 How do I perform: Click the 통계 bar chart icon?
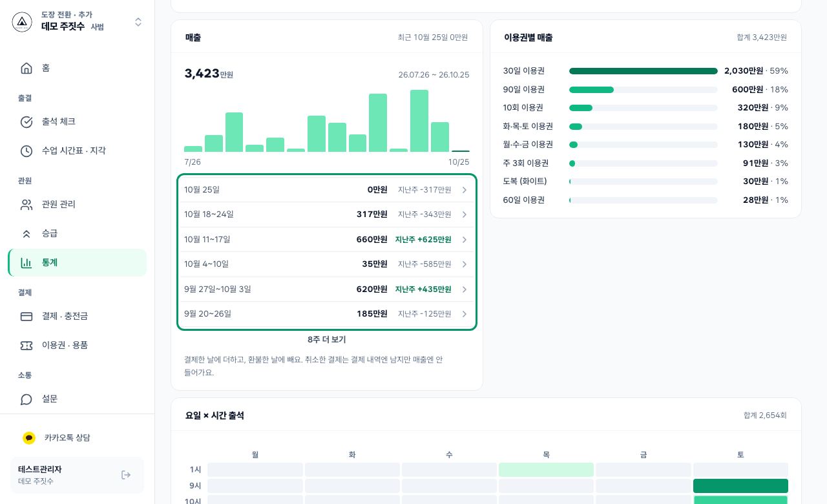(26, 262)
